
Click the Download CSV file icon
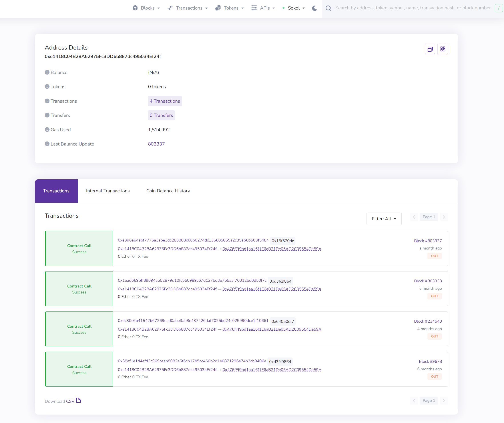click(x=78, y=400)
